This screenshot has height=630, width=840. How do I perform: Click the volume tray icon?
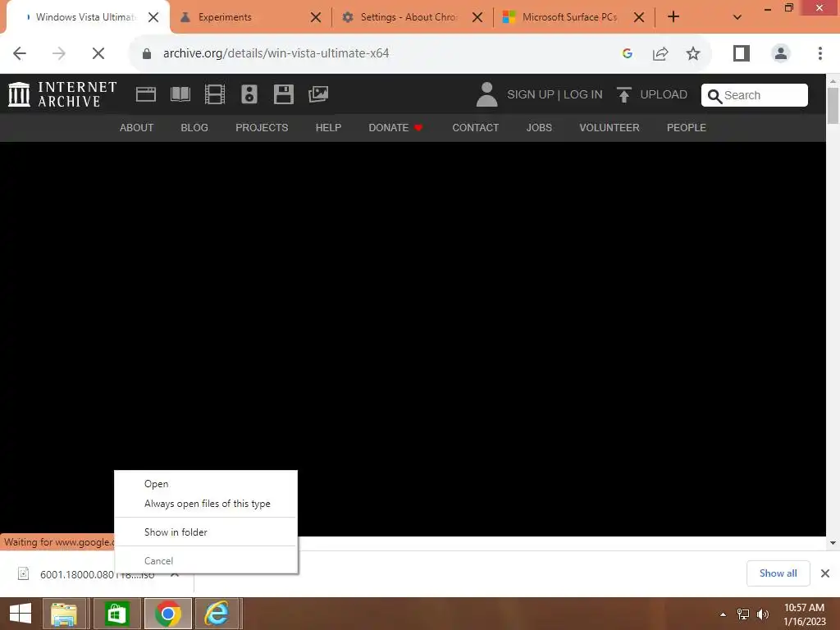[762, 614]
